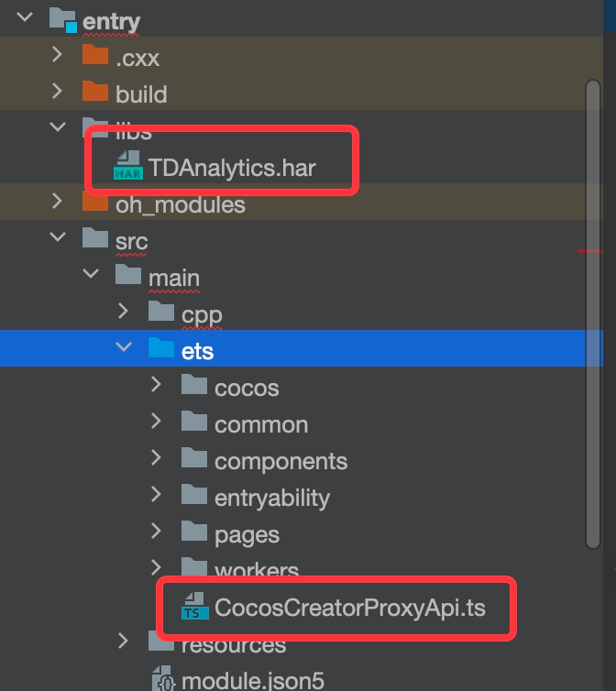Select the cocos folder label
This screenshot has width=616, height=691.
(247, 388)
